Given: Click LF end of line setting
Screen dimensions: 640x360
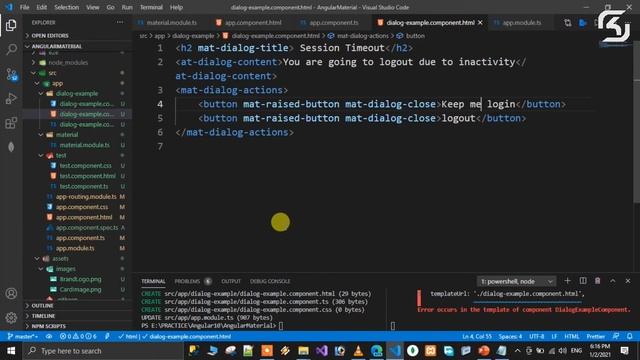Looking at the screenshot, I should tap(554, 336).
